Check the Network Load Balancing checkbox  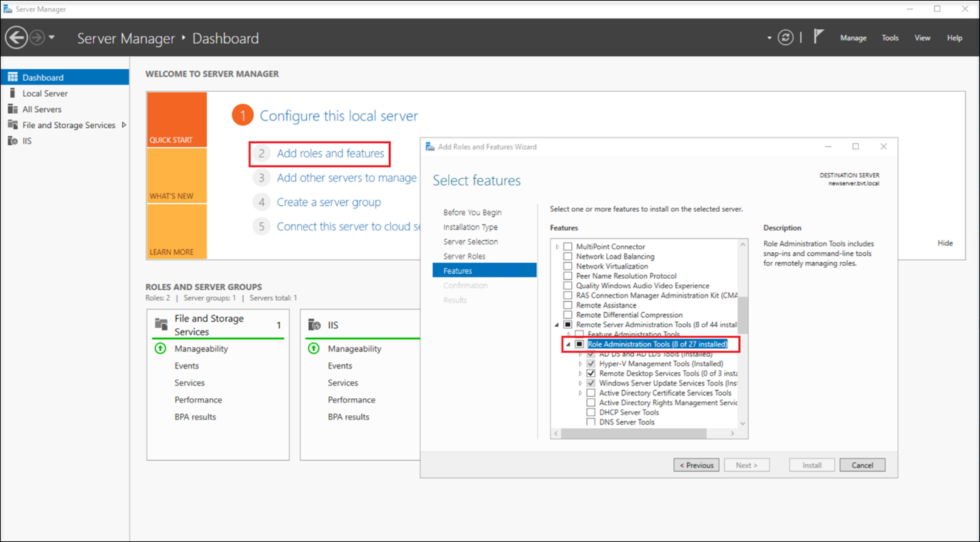click(567, 256)
